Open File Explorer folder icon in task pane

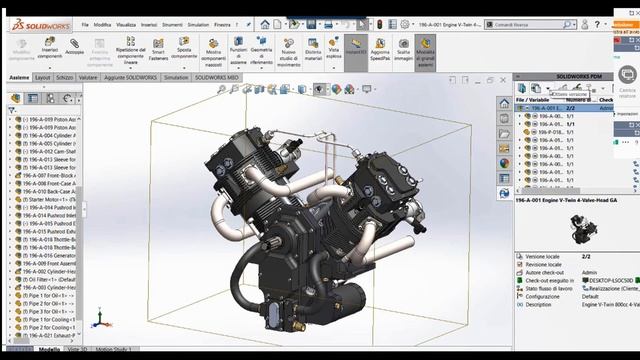pyautogui.click(x=504, y=133)
